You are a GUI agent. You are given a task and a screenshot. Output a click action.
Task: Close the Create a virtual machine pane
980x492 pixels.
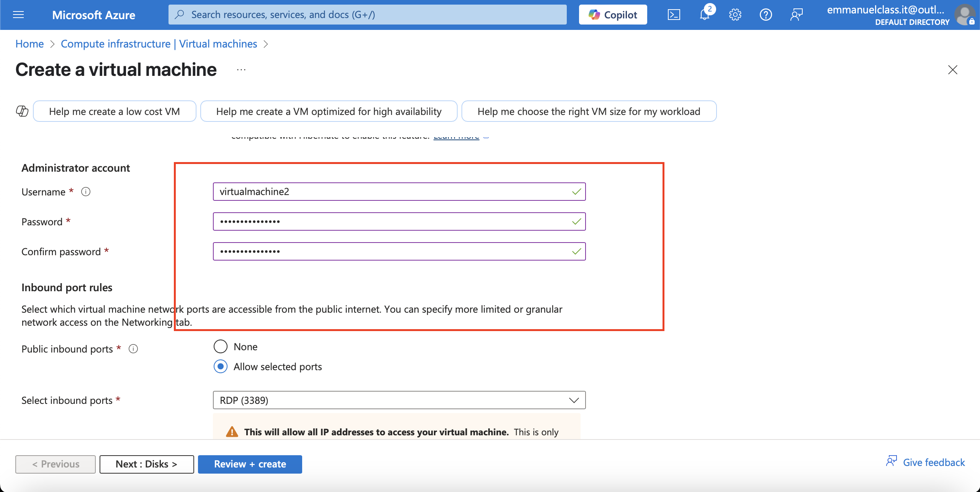[952, 70]
